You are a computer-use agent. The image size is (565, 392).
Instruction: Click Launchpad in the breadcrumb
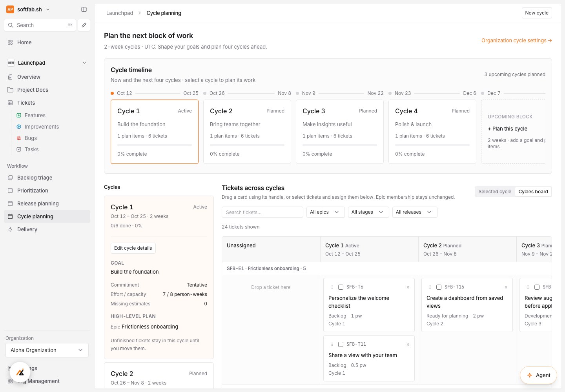(120, 13)
